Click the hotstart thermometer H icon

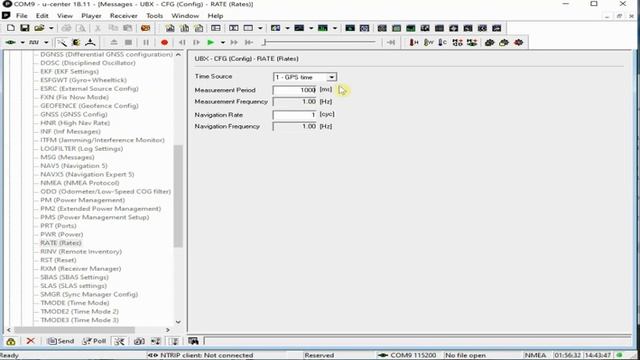point(413,42)
